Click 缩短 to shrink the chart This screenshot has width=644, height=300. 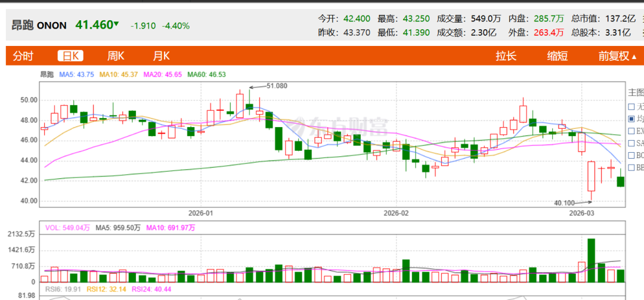click(558, 56)
